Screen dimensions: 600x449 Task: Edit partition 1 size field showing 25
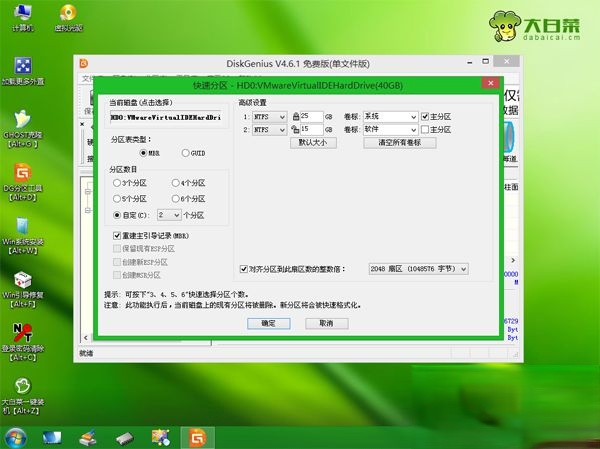[x=311, y=117]
